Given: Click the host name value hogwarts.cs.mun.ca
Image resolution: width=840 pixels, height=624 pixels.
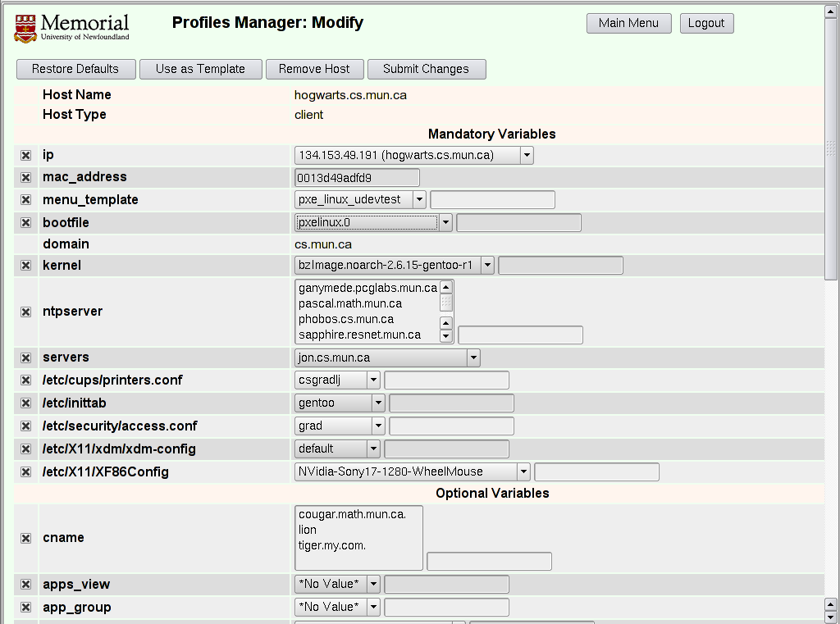Looking at the screenshot, I should [x=350, y=95].
